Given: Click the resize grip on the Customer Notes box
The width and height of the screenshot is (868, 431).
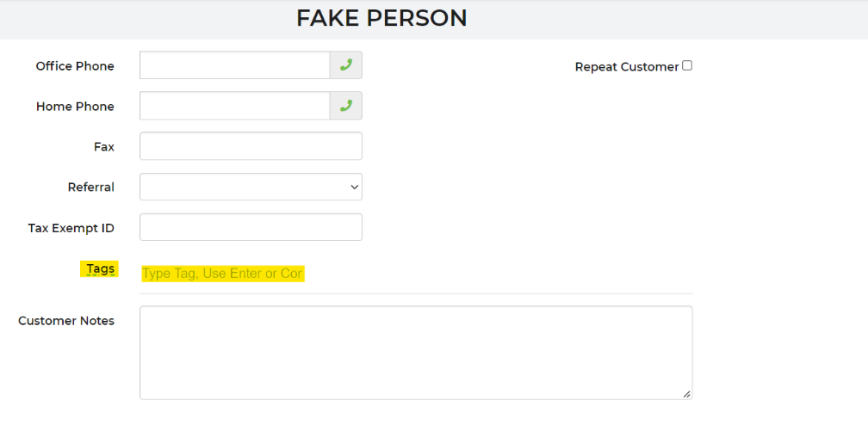Looking at the screenshot, I should pyautogui.click(x=686, y=394).
